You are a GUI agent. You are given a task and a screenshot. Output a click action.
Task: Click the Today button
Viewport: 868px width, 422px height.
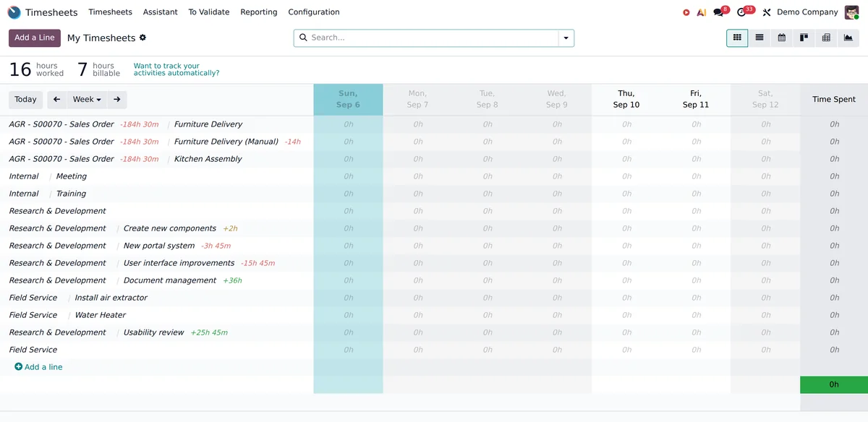pyautogui.click(x=25, y=100)
